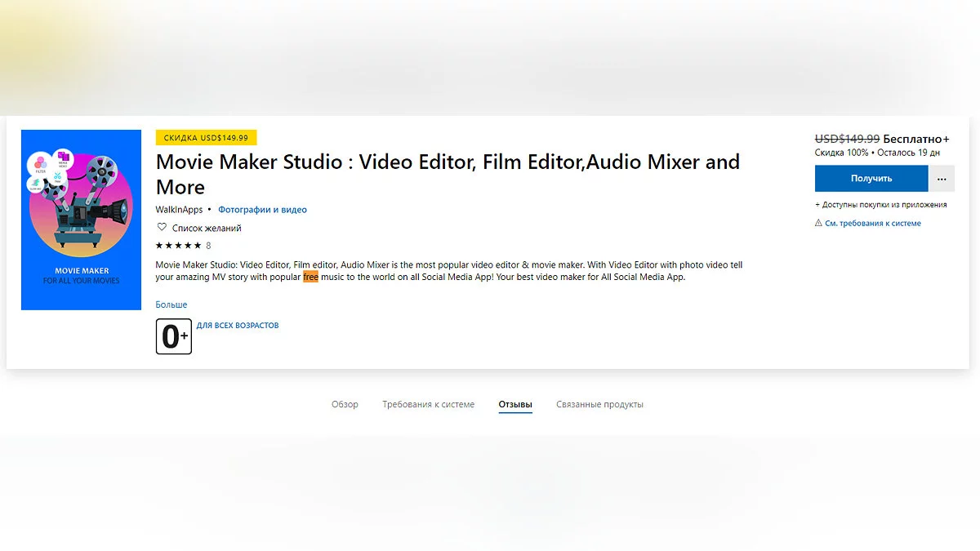Go to the Связанные продукты tab
Image resolution: width=980 pixels, height=551 pixels.
tap(599, 404)
